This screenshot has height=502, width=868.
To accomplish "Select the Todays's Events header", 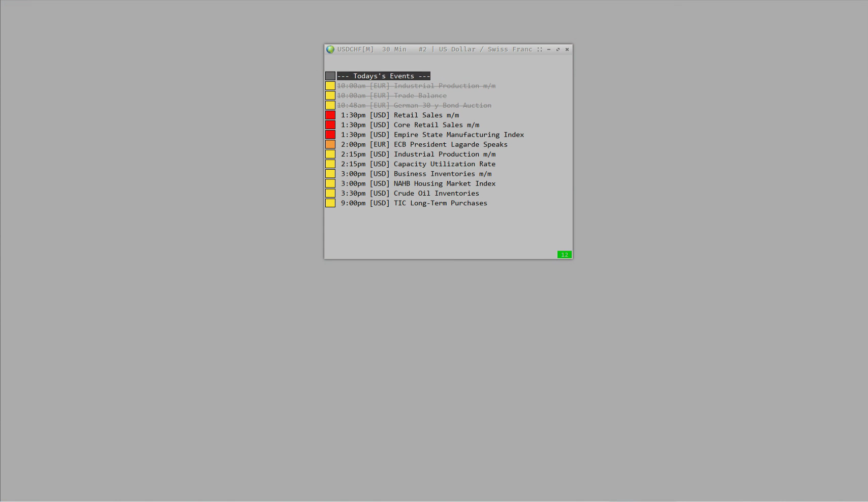I will coord(384,76).
